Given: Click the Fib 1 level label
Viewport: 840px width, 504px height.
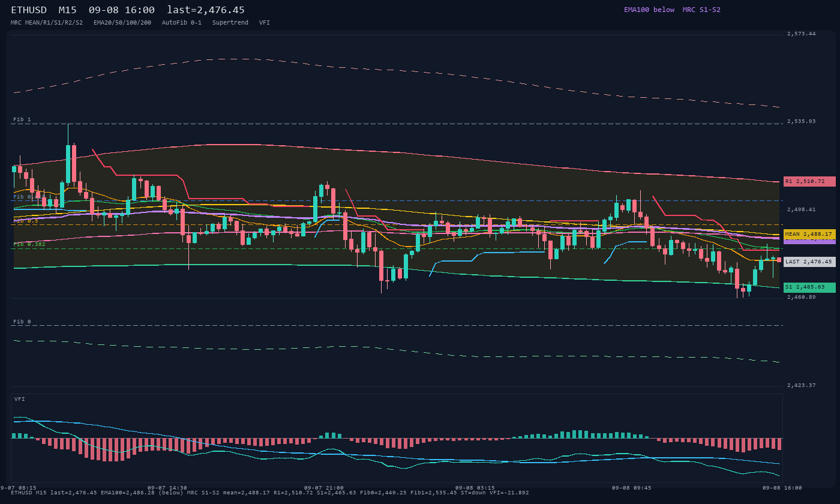Looking at the screenshot, I should click(x=22, y=119).
